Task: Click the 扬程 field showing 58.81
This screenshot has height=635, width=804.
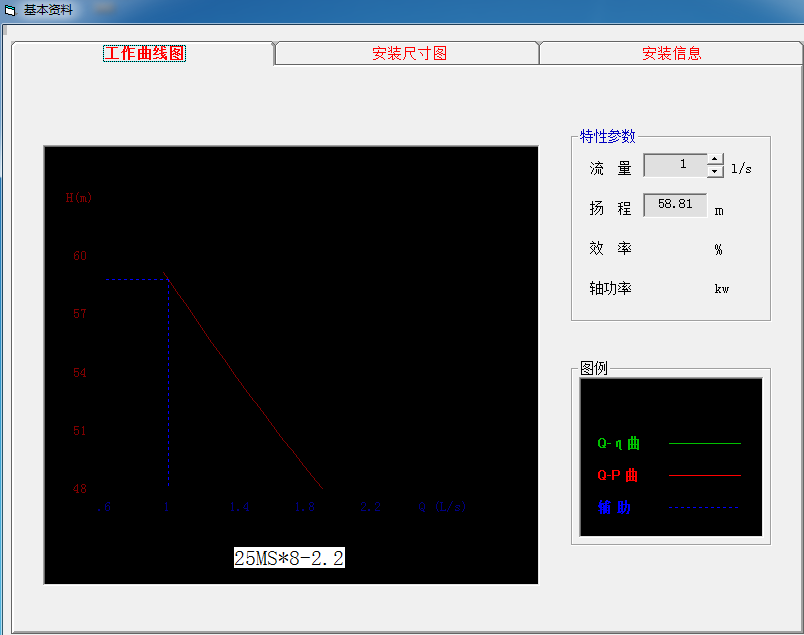Action: tap(675, 205)
